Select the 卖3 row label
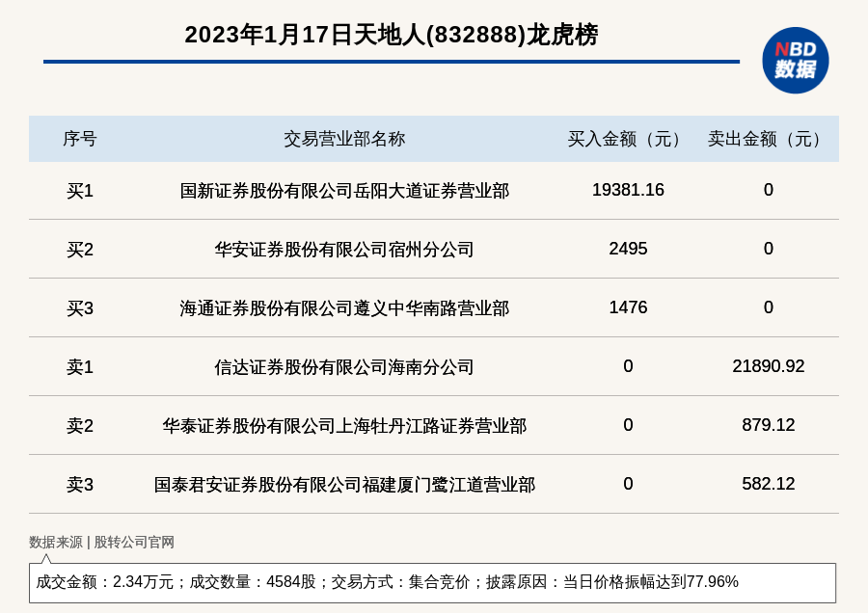This screenshot has width=868, height=613. 80,485
